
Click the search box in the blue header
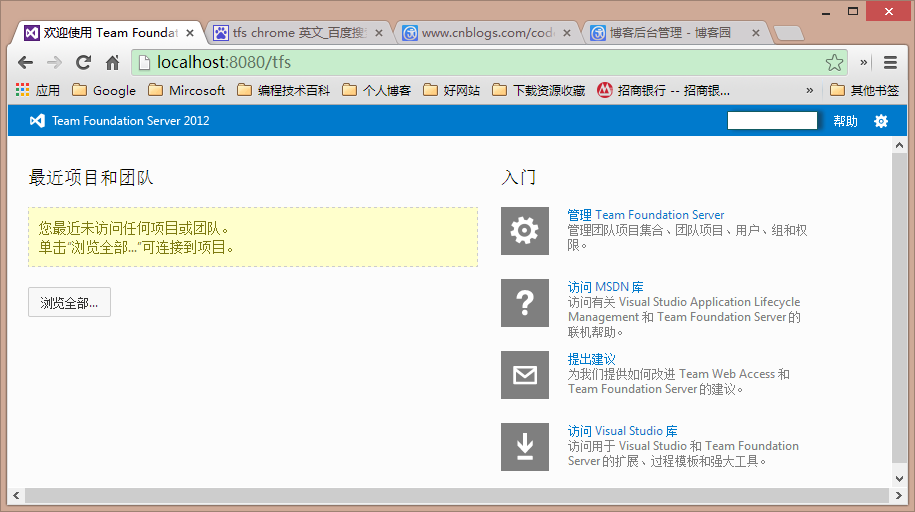[772, 120]
